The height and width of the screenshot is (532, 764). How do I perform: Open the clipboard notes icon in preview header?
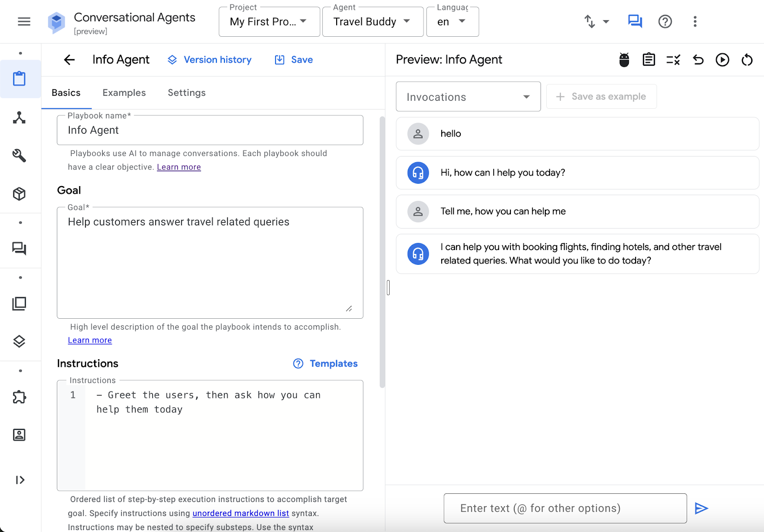[648, 60]
